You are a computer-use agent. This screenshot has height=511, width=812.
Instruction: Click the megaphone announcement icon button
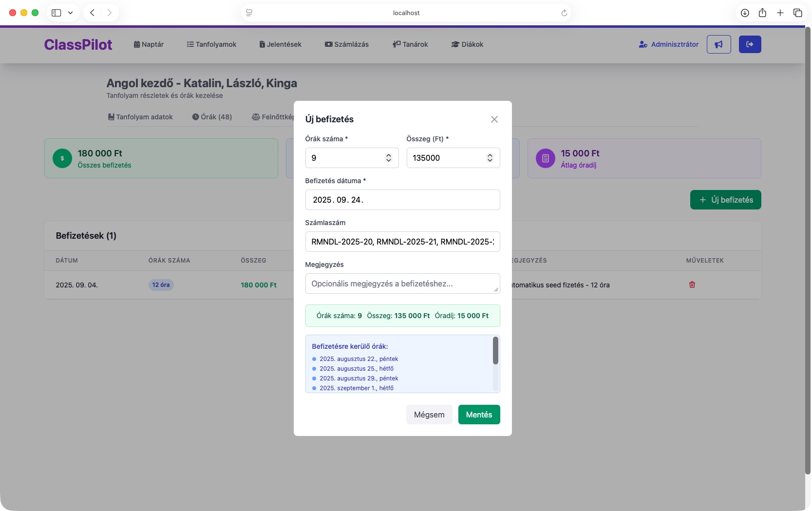(718, 44)
